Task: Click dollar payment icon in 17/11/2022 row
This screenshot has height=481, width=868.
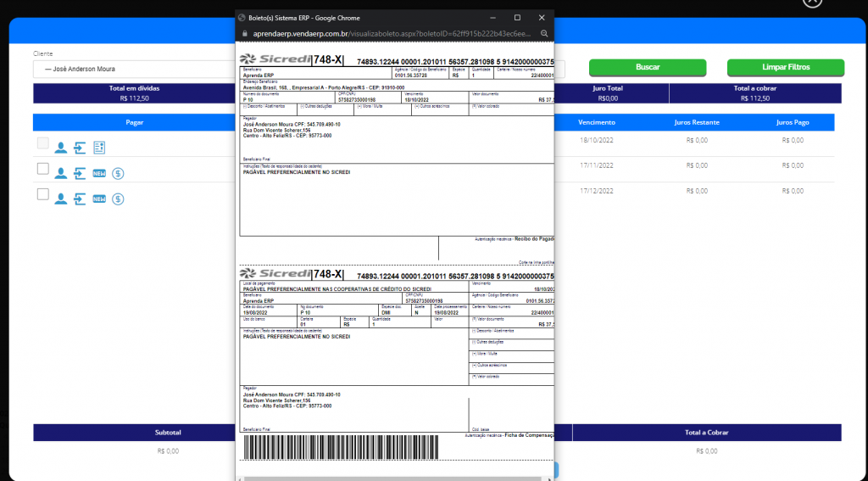Action: click(118, 173)
